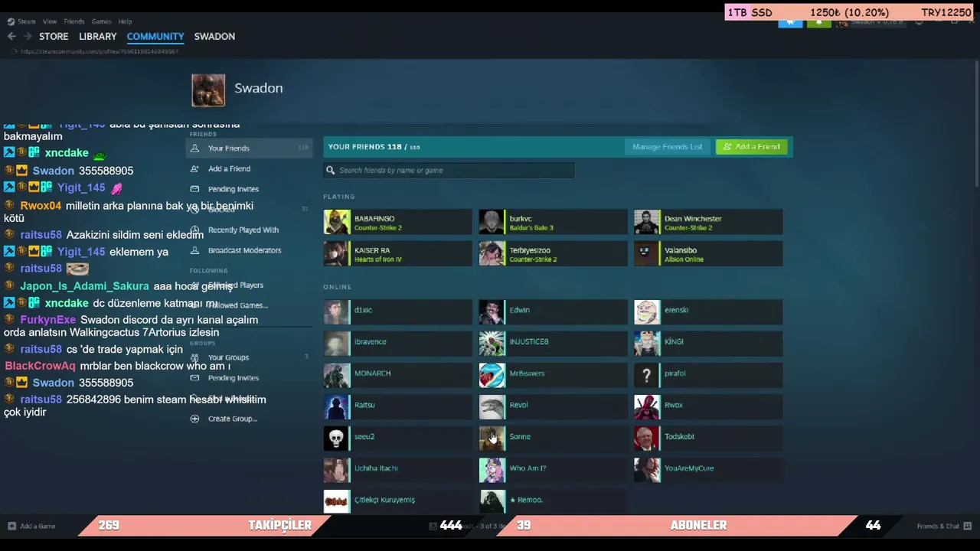Image resolution: width=980 pixels, height=551 pixels.
Task: Click the Recently Played With icon
Action: (194, 230)
